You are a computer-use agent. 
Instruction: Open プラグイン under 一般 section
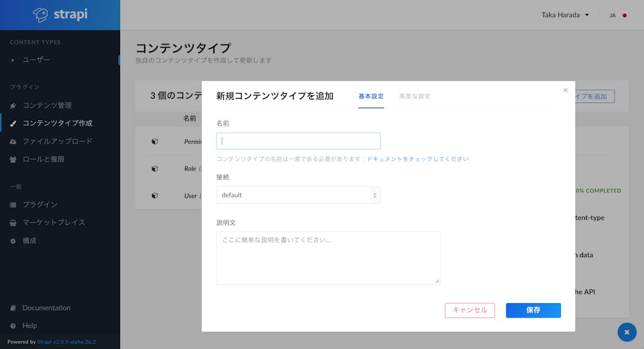point(40,204)
